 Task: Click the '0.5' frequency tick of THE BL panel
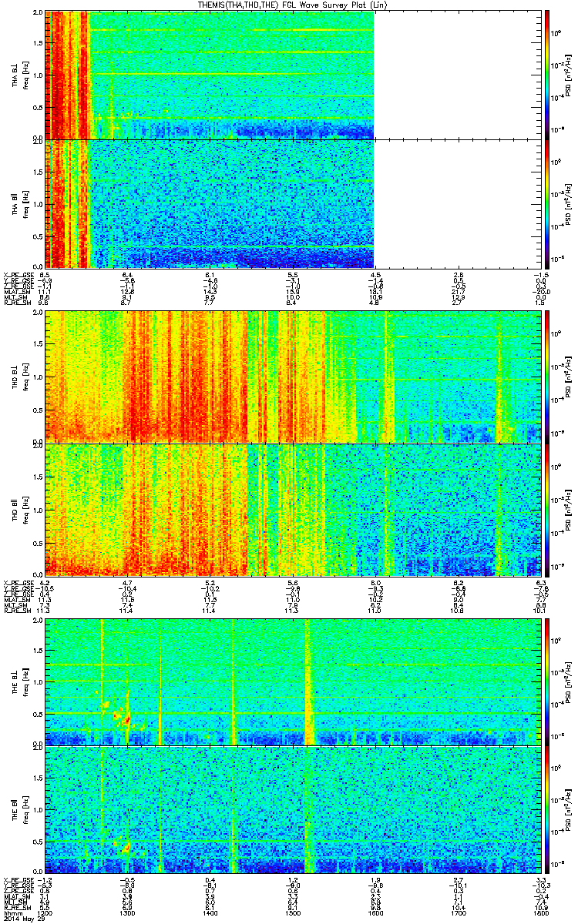click(x=38, y=713)
